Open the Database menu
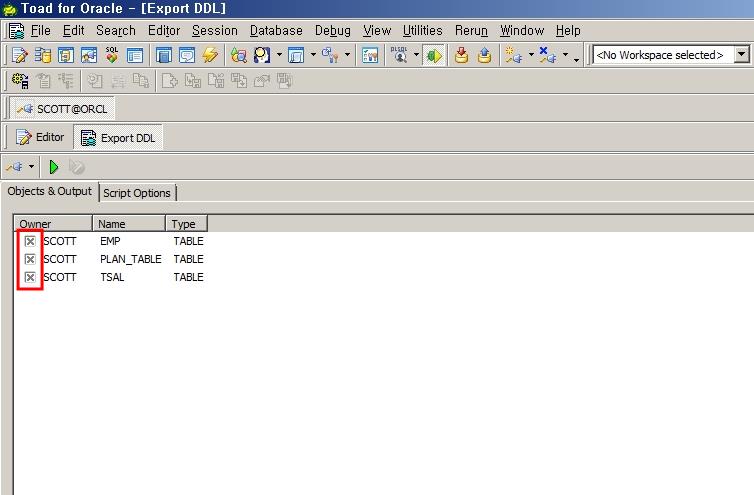 (x=276, y=30)
